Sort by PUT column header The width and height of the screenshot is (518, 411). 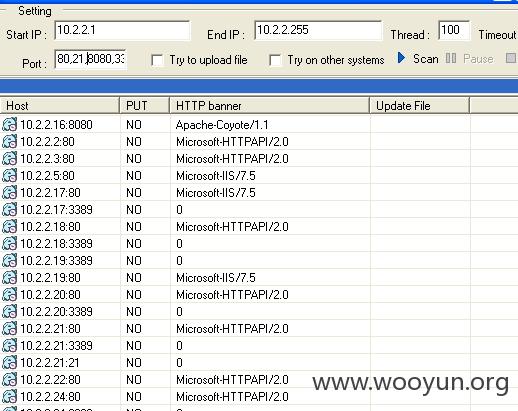tap(145, 106)
